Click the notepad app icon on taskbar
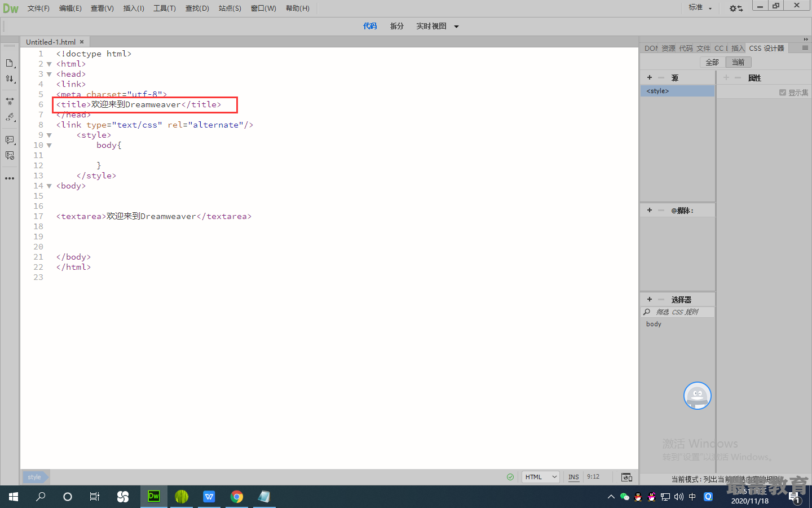Screen dimensions: 812x508 (264, 497)
